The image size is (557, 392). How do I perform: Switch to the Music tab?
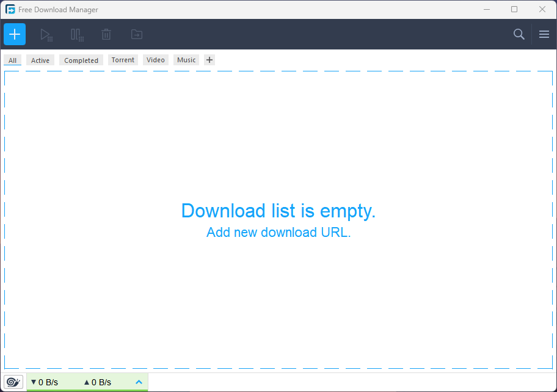(186, 60)
